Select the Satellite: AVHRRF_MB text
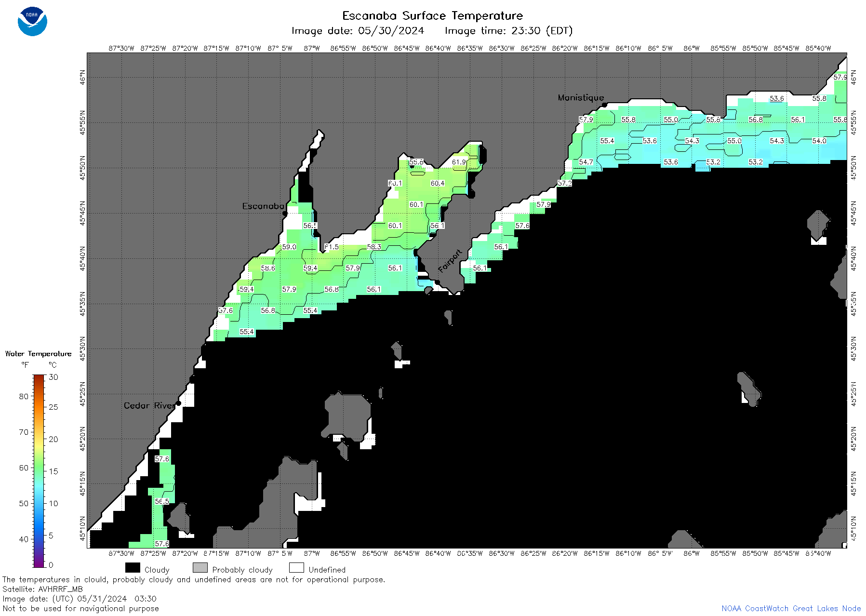The width and height of the screenshot is (866, 616). tap(42, 589)
